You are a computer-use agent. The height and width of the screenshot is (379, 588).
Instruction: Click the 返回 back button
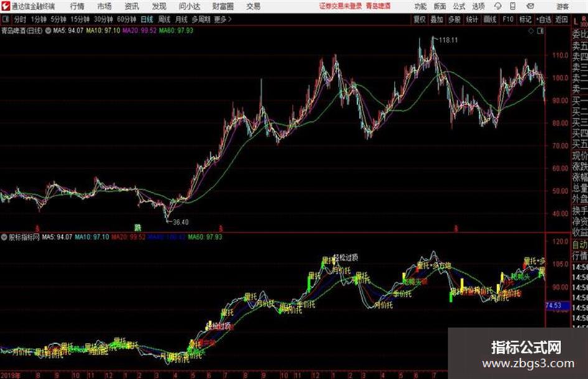pyautogui.click(x=561, y=19)
